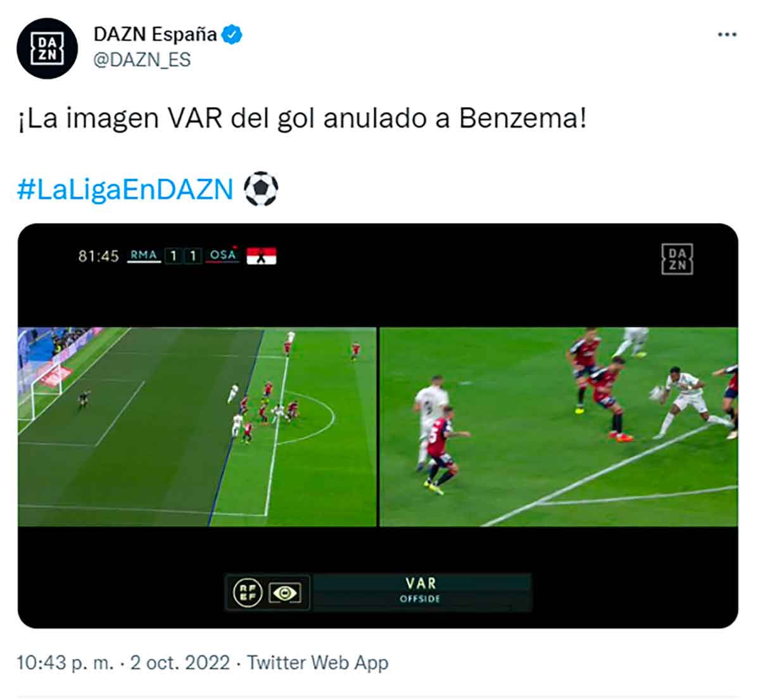The image size is (760, 700).
Task: Click the soccer ball emoji
Action: [261, 189]
